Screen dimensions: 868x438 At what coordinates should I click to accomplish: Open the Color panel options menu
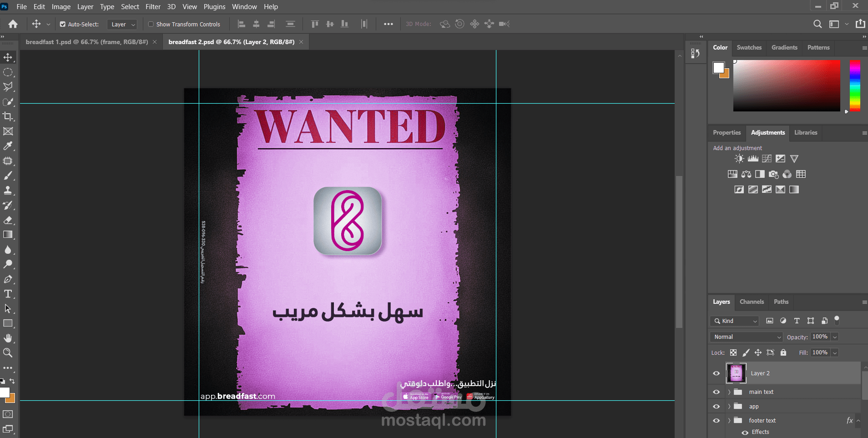tap(864, 48)
